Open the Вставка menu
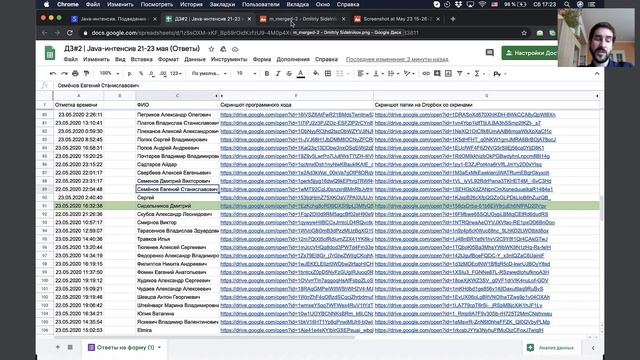 [x=142, y=59]
